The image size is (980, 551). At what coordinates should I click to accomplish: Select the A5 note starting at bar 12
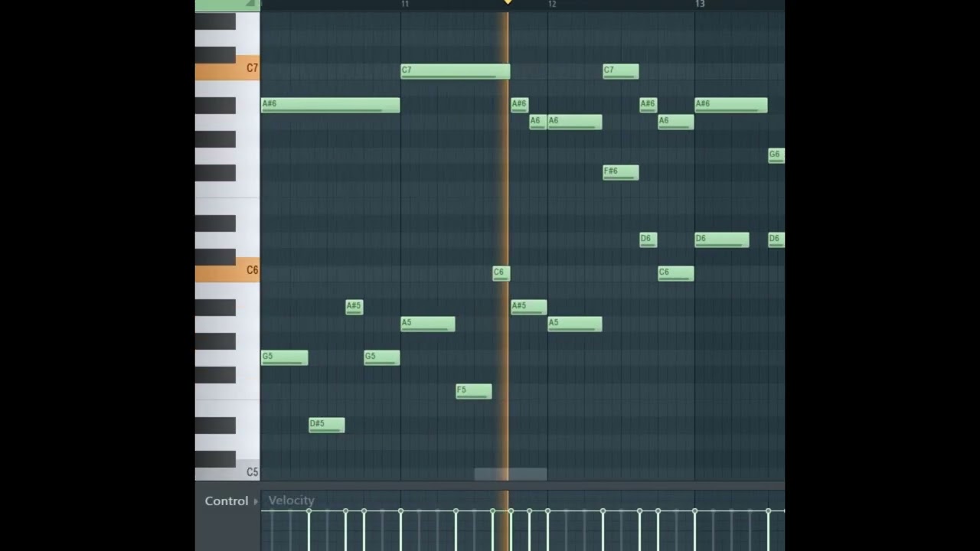point(575,324)
